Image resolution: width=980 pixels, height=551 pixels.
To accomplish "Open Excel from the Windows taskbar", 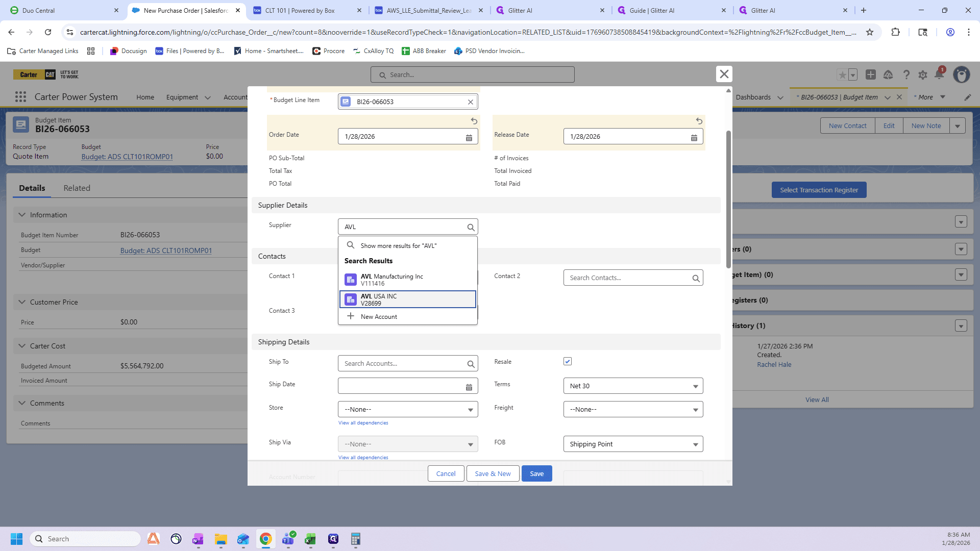I will [310, 539].
